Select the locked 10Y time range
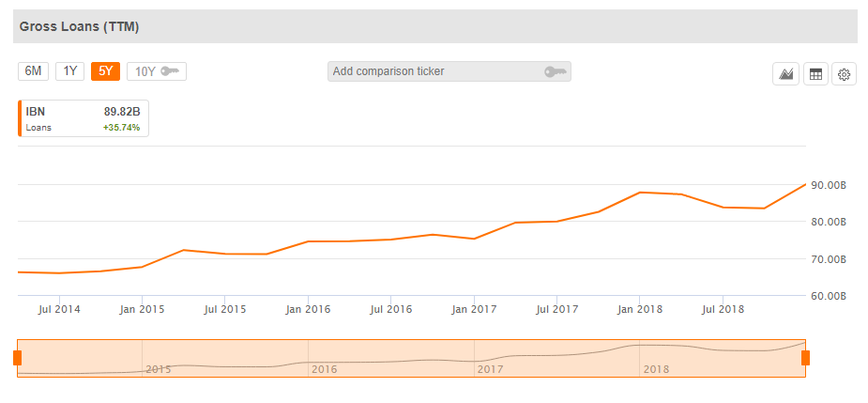 [157, 71]
